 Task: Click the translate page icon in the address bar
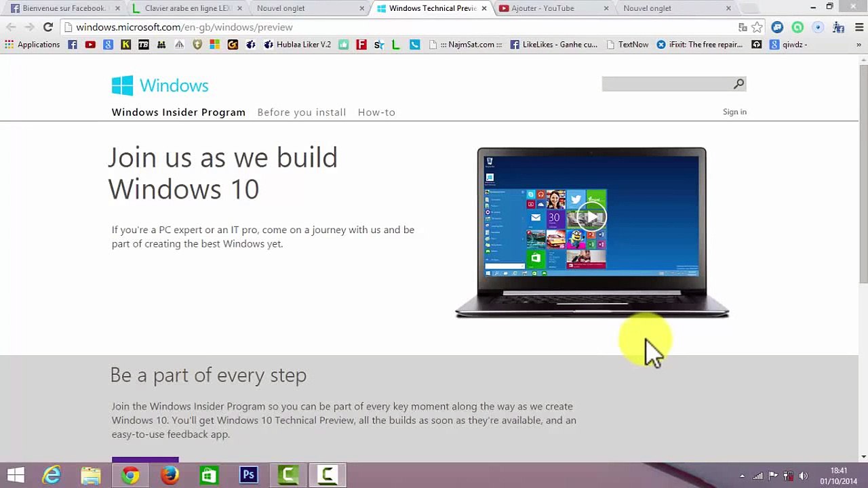pos(743,27)
